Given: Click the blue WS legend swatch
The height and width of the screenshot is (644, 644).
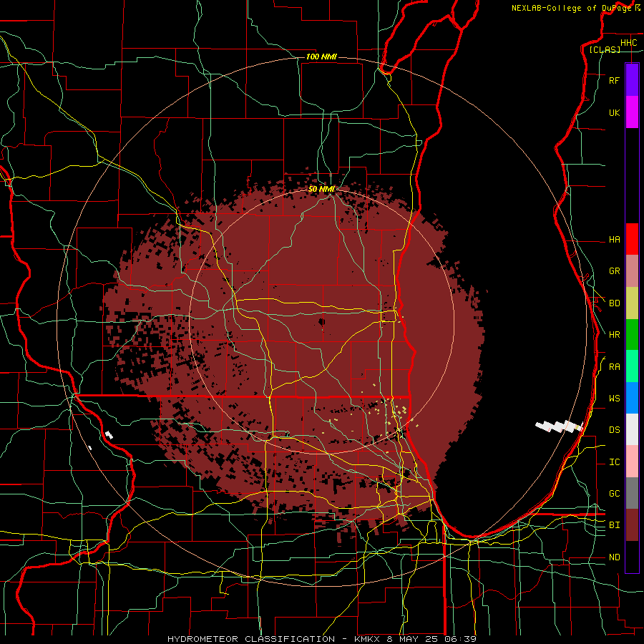Looking at the screenshot, I should click(632, 398).
